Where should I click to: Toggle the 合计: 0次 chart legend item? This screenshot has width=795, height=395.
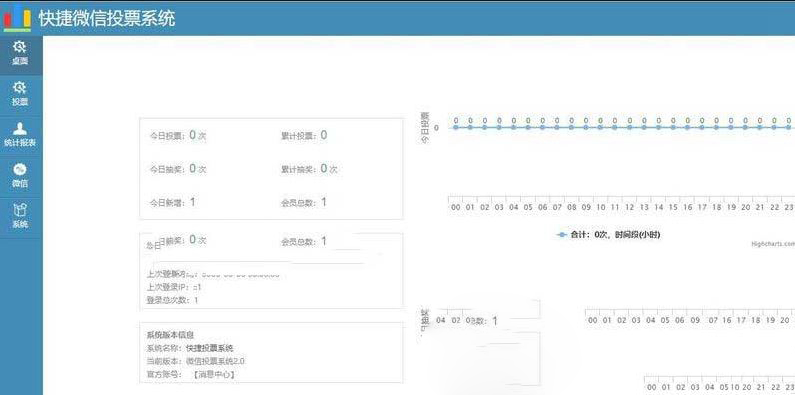tap(608, 235)
